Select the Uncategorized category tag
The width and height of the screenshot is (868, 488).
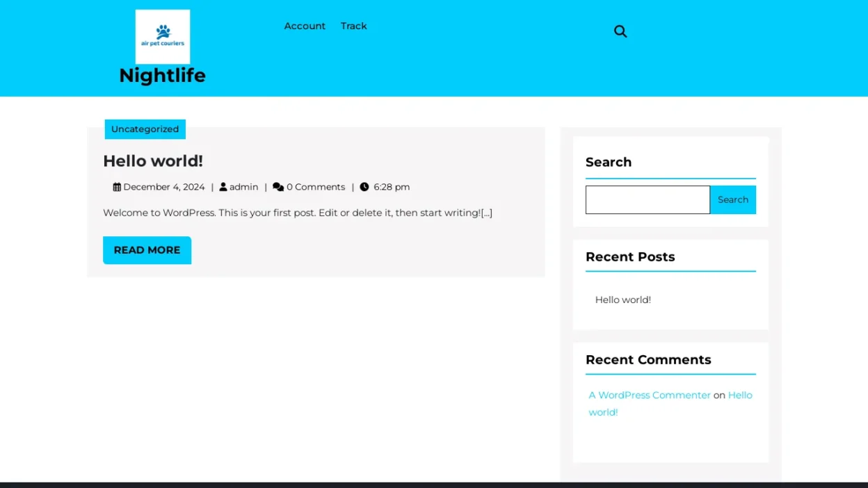[145, 129]
